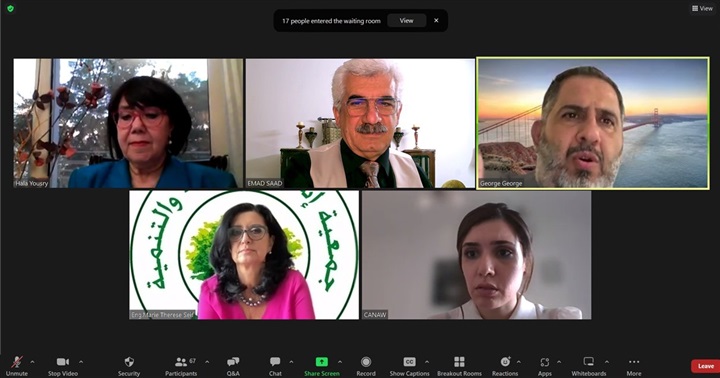
Task: Open the View layout menu
Action: [703, 8]
